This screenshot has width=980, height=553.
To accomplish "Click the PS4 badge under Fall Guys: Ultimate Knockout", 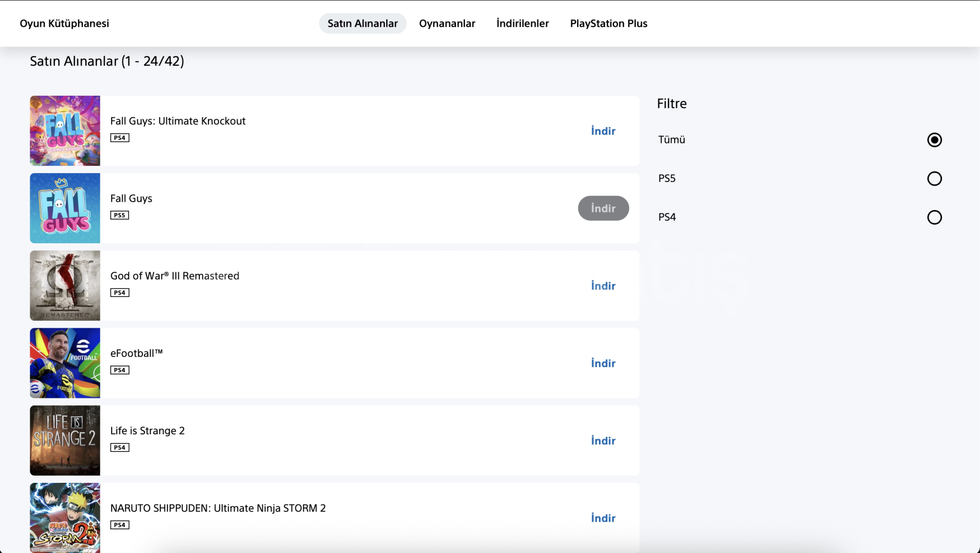I will (120, 138).
